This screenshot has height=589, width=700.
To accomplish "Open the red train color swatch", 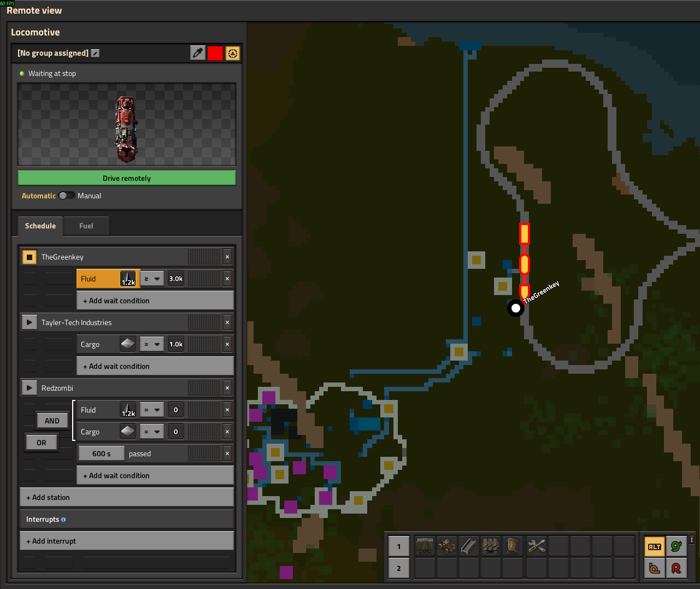I will point(215,53).
